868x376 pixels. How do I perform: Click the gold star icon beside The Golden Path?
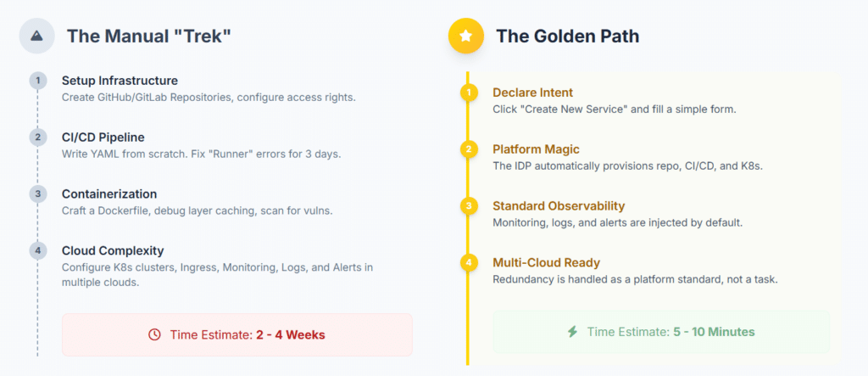[x=465, y=36]
